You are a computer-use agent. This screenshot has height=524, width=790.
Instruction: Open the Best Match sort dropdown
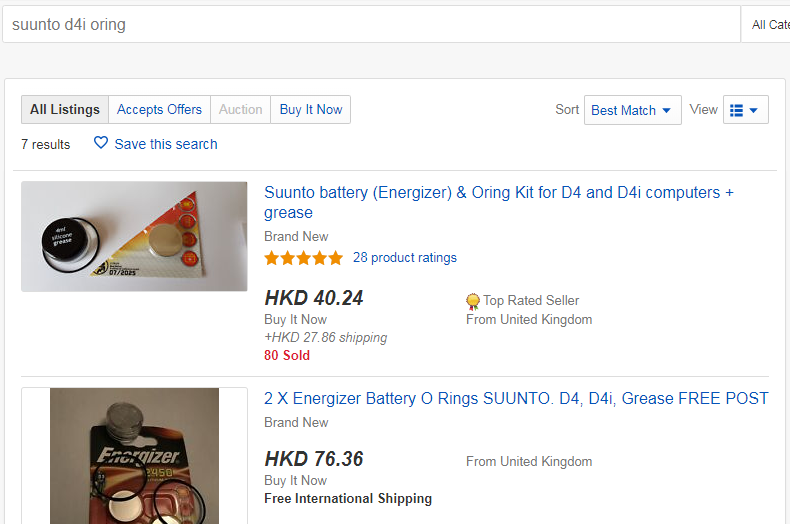tap(632, 110)
